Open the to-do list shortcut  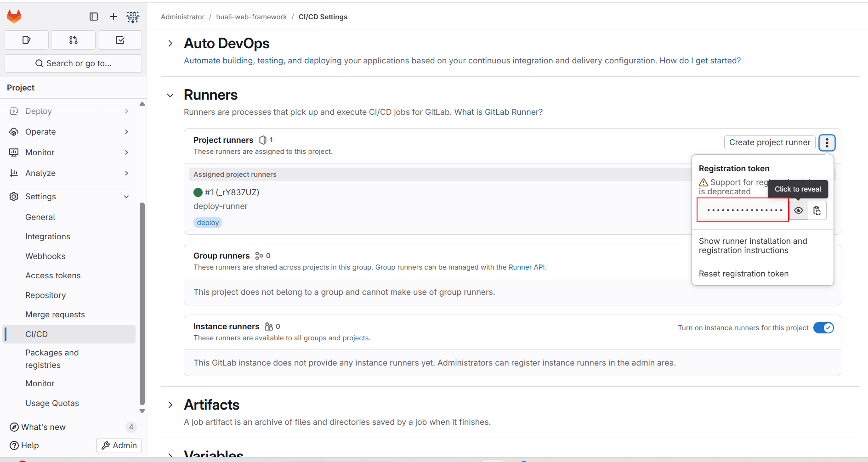120,40
